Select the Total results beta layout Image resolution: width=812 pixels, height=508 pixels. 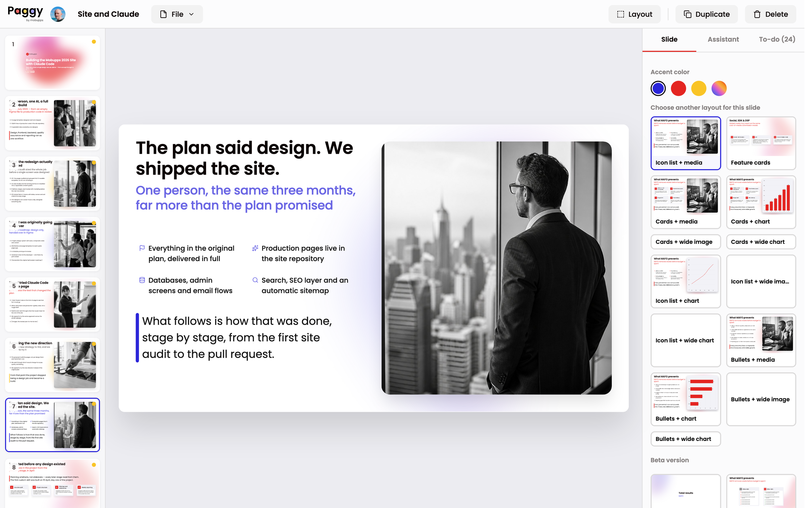(686, 491)
